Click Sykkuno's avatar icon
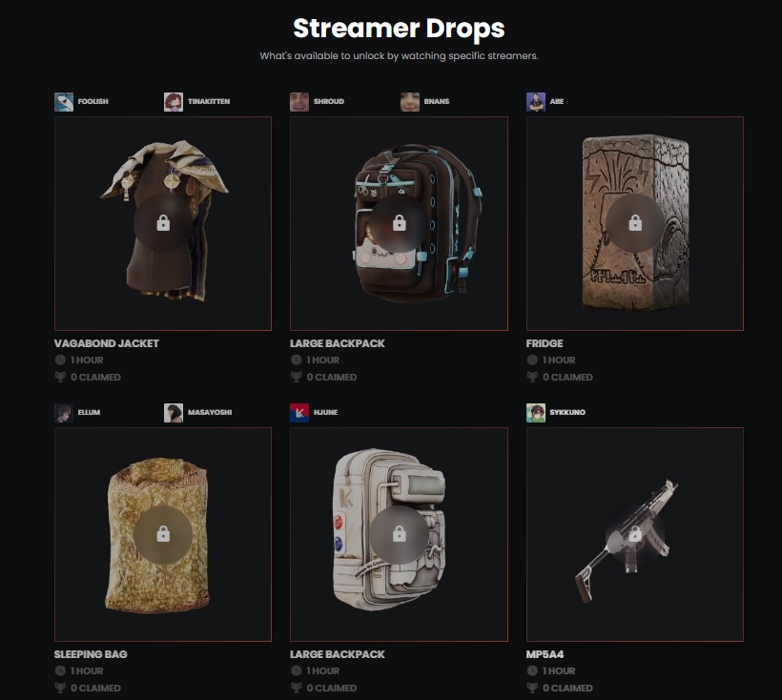Image resolution: width=782 pixels, height=700 pixels. 536,413
